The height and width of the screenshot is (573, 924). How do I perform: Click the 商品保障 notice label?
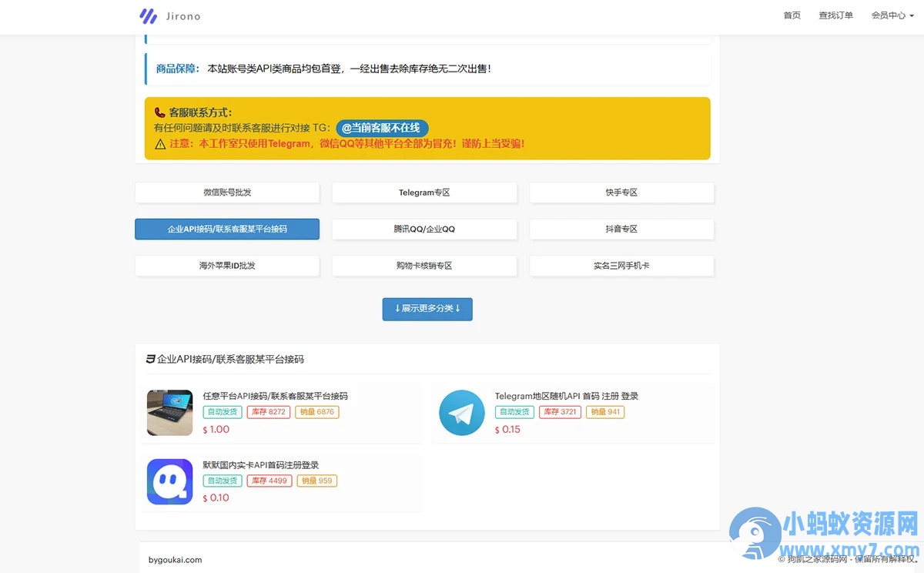point(177,69)
